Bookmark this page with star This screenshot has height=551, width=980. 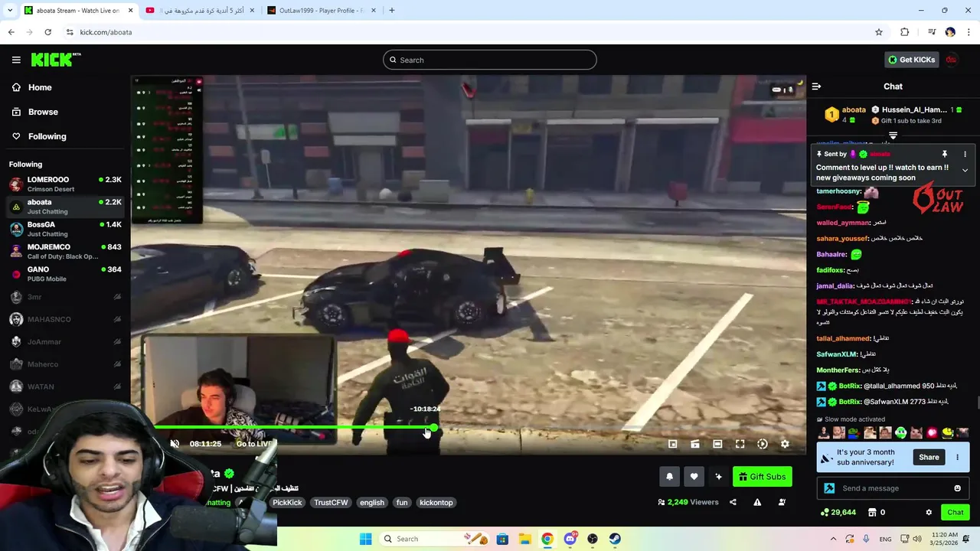click(x=879, y=32)
